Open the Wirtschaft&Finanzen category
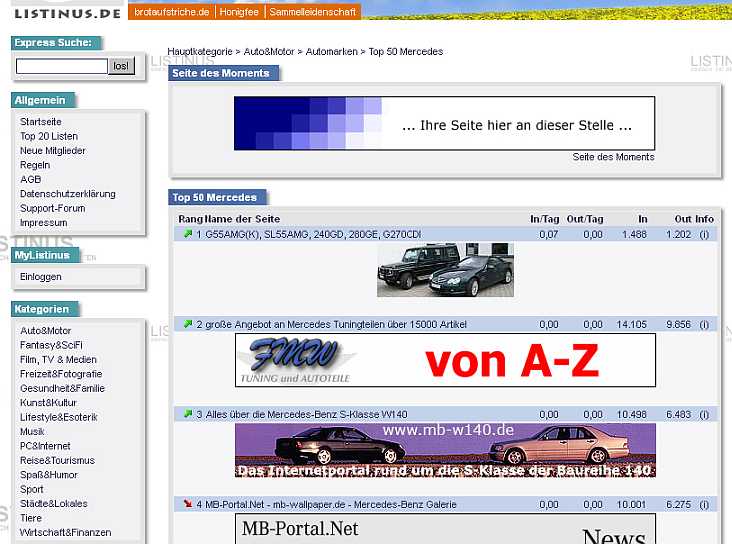Screen dimensions: 732x544 (65, 532)
